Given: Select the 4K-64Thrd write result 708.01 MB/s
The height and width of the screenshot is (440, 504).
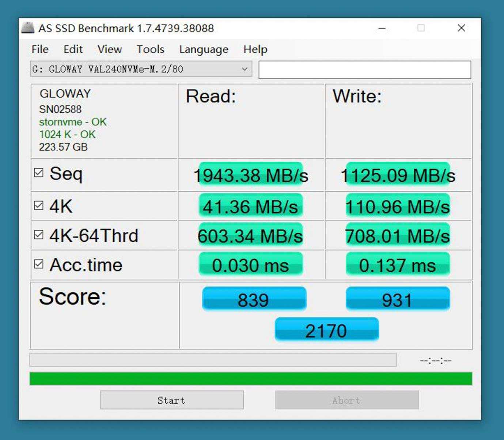Looking at the screenshot, I should [398, 236].
